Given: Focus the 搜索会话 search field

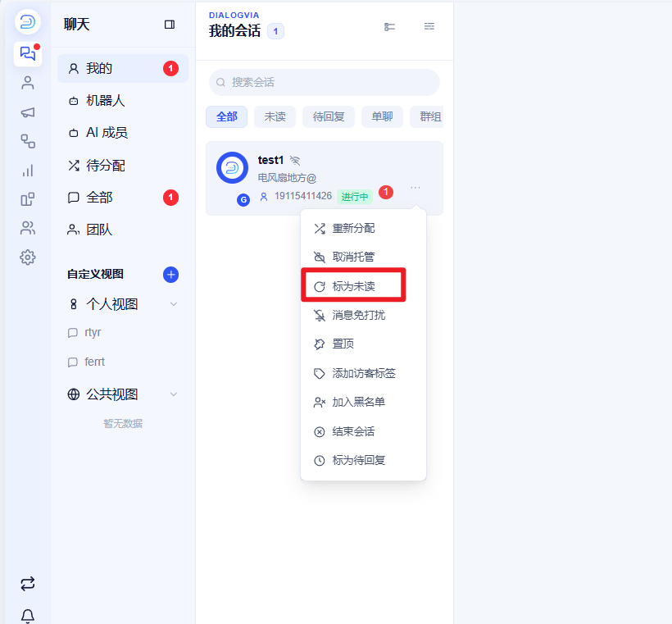Looking at the screenshot, I should [325, 82].
